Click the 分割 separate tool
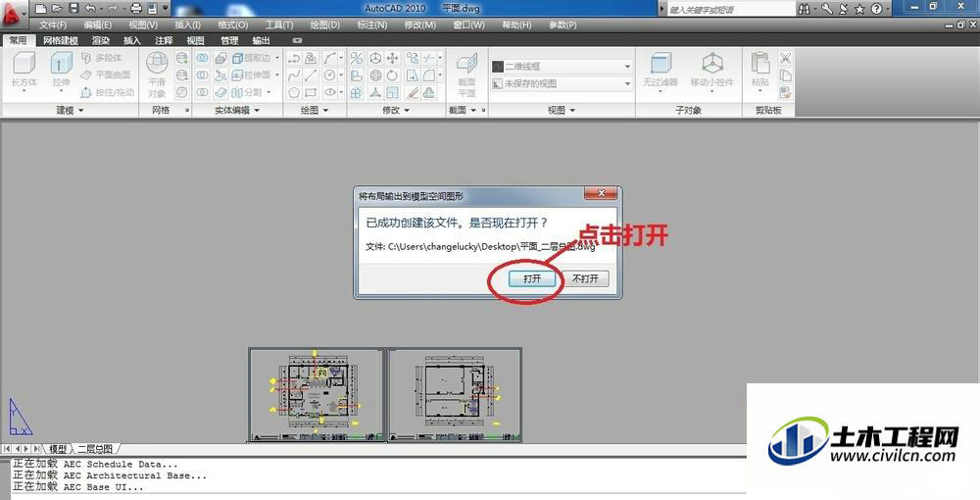 tap(247, 92)
